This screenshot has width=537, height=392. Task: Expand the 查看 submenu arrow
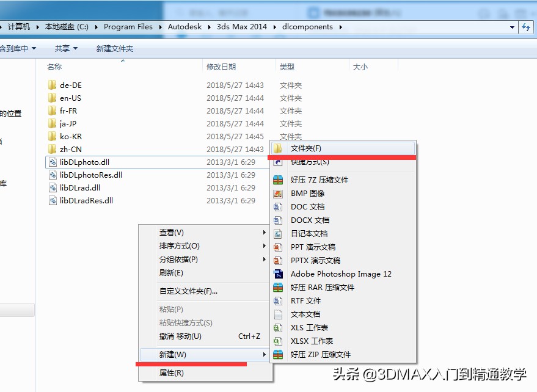(263, 232)
